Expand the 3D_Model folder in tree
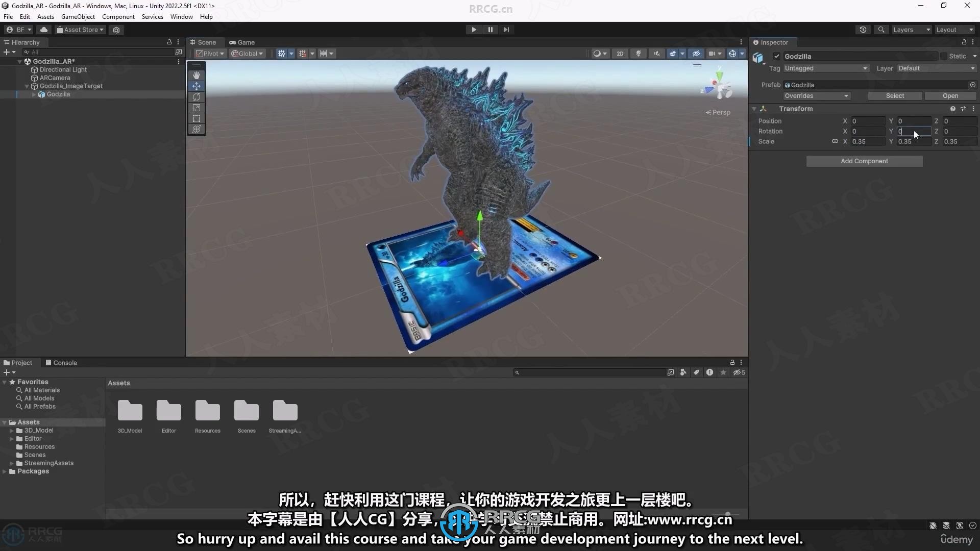Image resolution: width=980 pixels, height=551 pixels. pyautogui.click(x=11, y=431)
